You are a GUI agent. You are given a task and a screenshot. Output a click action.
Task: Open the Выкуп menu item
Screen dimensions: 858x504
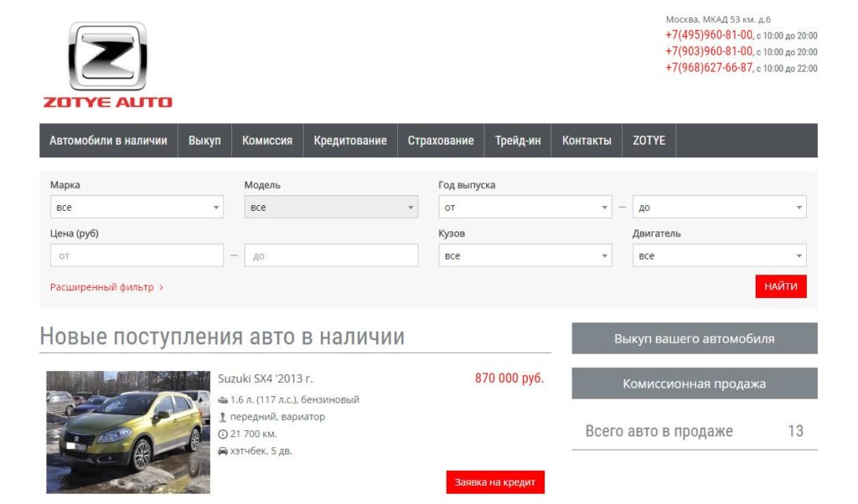204,141
